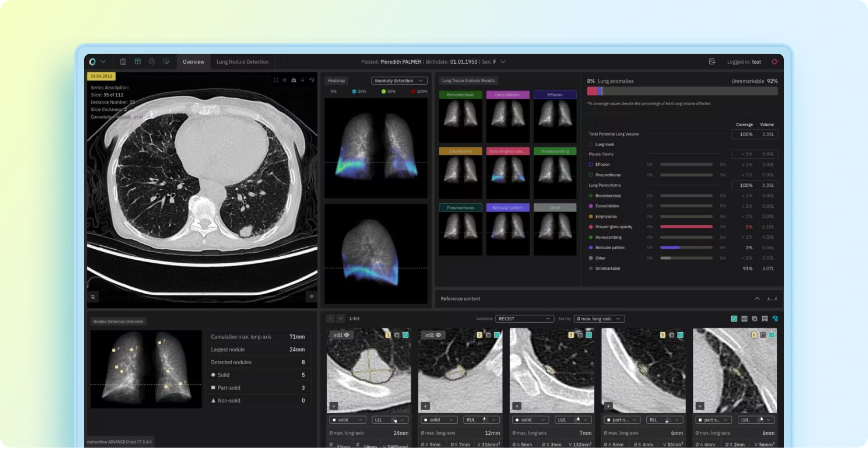
Task: Click the eye icon at the CT viewer bottom-right
Action: [312, 296]
